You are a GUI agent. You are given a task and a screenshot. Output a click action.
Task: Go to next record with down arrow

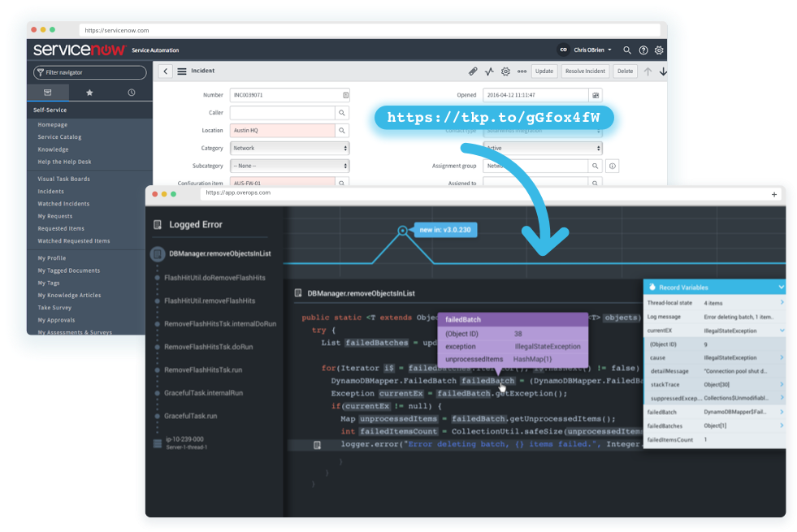click(663, 71)
